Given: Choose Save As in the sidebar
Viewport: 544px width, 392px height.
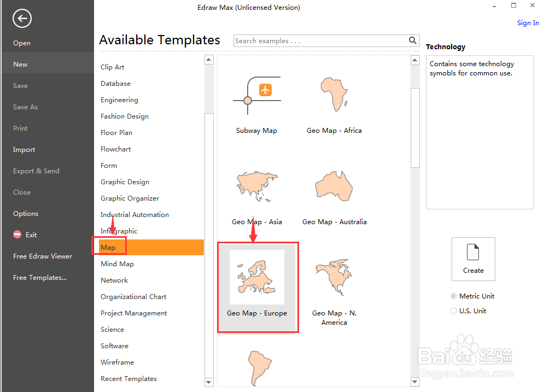Looking at the screenshot, I should (25, 107).
